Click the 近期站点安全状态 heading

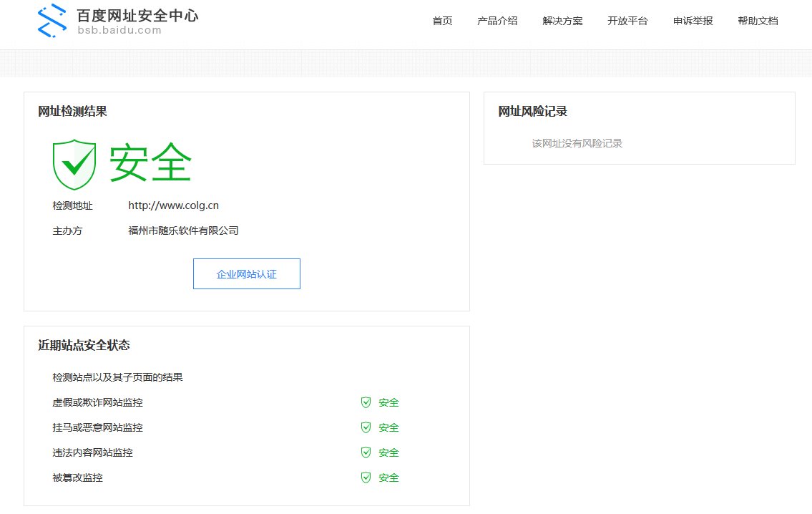(84, 346)
